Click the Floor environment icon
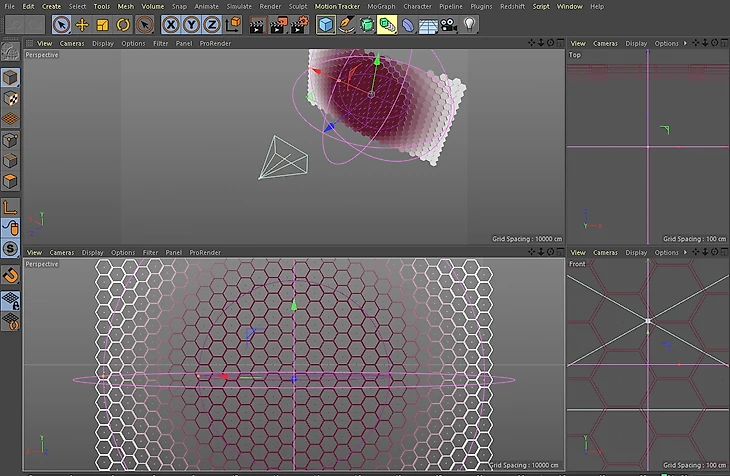 click(x=428, y=25)
